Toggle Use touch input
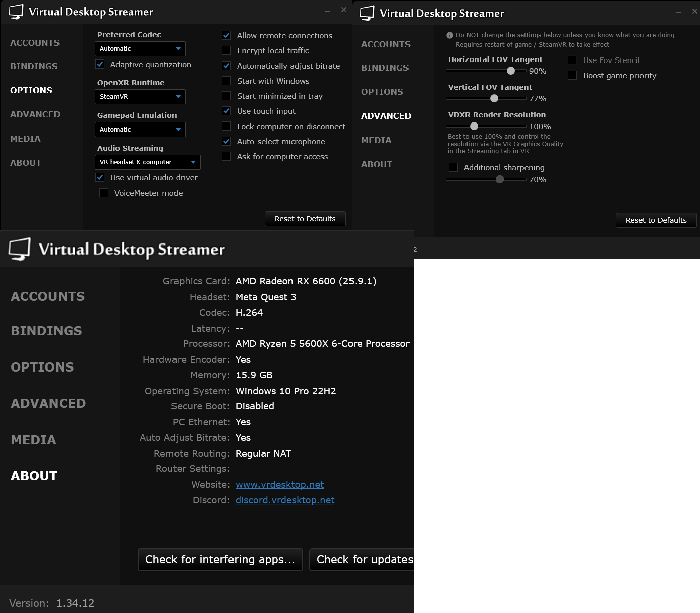The image size is (700, 613). pos(226,111)
